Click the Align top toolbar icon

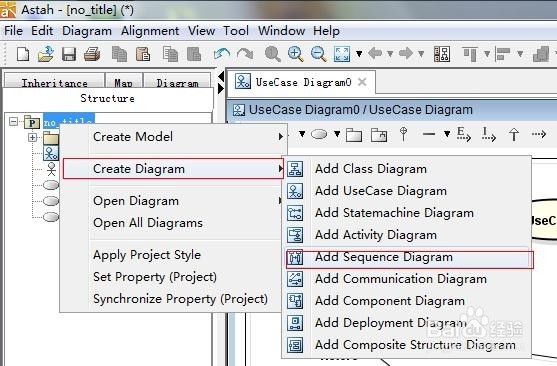tap(470, 54)
